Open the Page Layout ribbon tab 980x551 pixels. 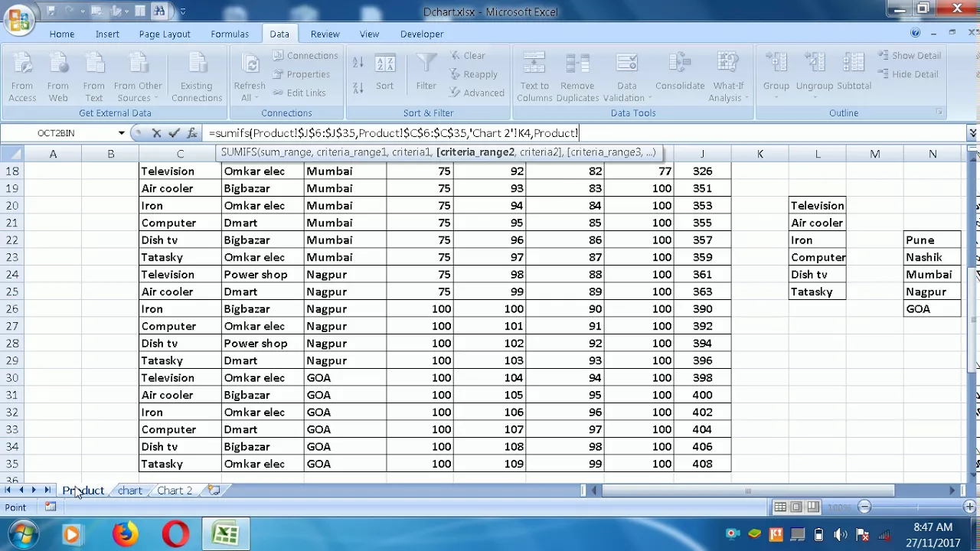click(165, 34)
